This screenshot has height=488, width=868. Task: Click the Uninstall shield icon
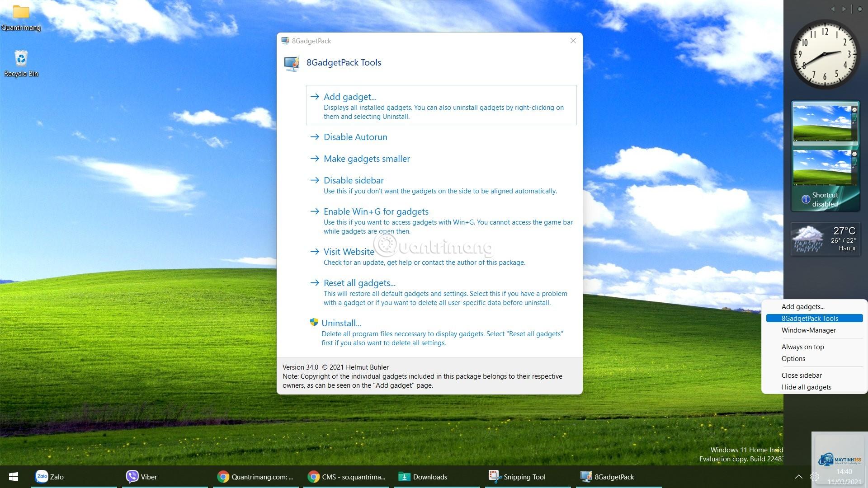314,322
